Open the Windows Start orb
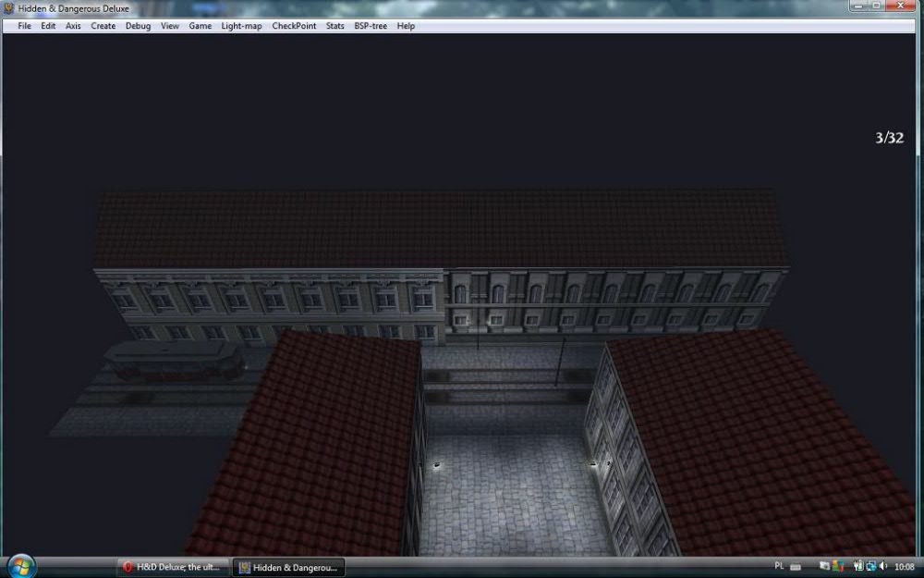The image size is (924, 578). pyautogui.click(x=21, y=567)
